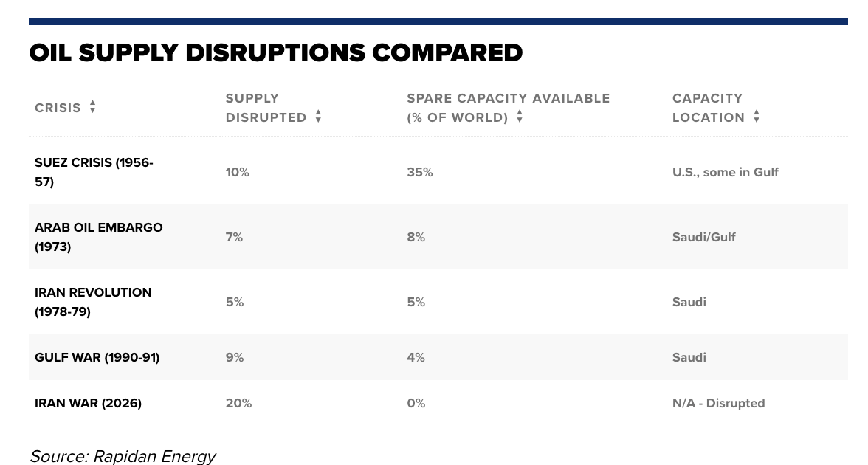Image resolution: width=868 pixels, height=465 pixels.
Task: Select the Arab Oil Embargo (1973) row title
Action: 98,237
